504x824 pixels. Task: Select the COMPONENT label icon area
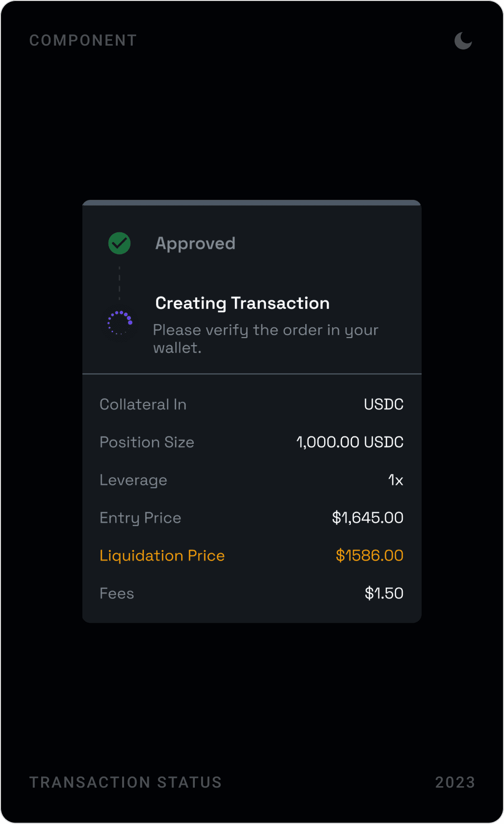click(x=83, y=41)
